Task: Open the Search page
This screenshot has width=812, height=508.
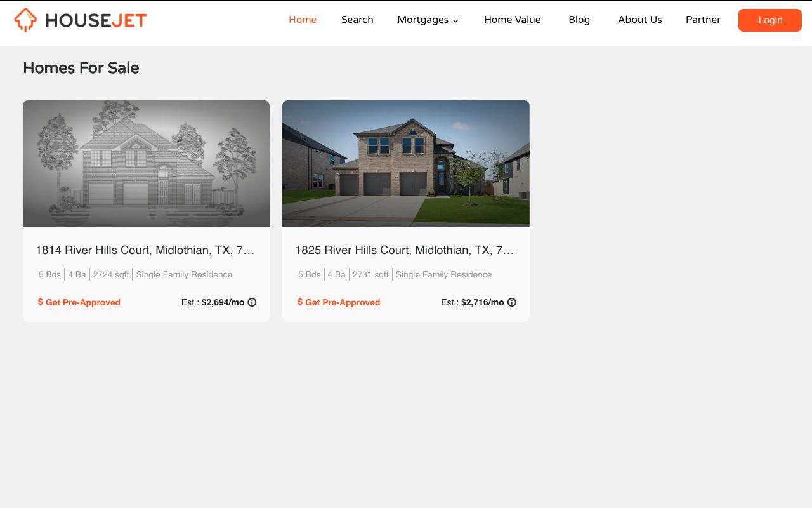Action: click(357, 20)
